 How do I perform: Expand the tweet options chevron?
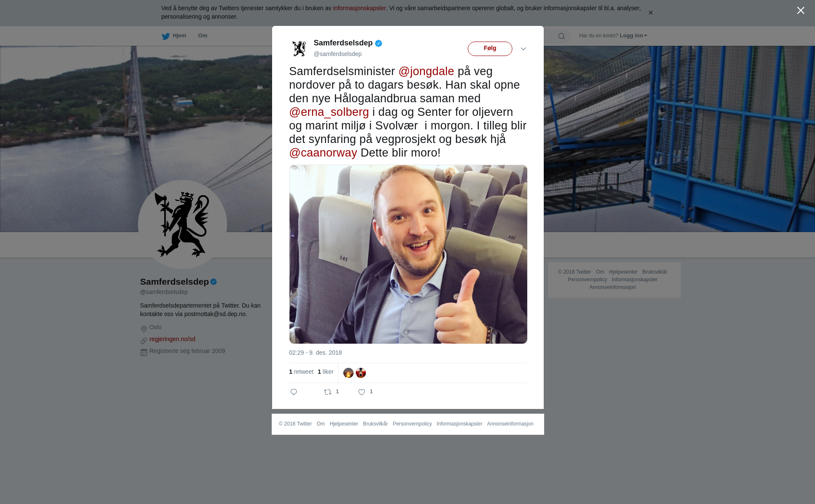pyautogui.click(x=523, y=49)
